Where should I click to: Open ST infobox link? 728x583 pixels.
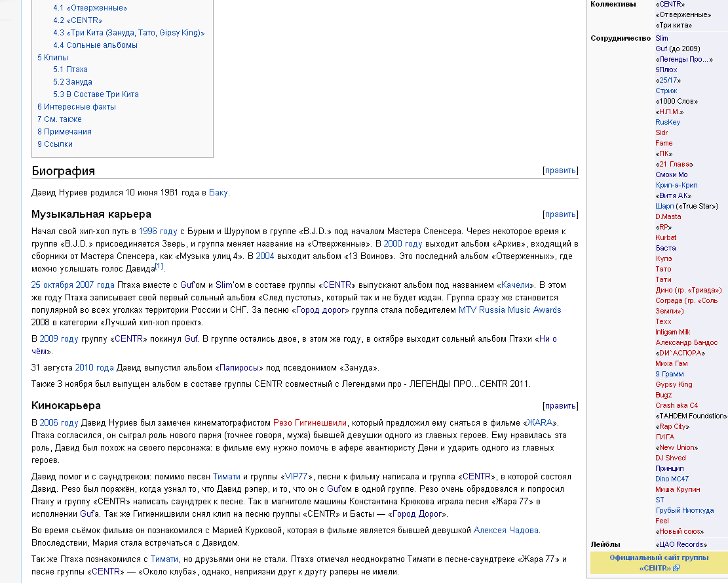(660, 500)
